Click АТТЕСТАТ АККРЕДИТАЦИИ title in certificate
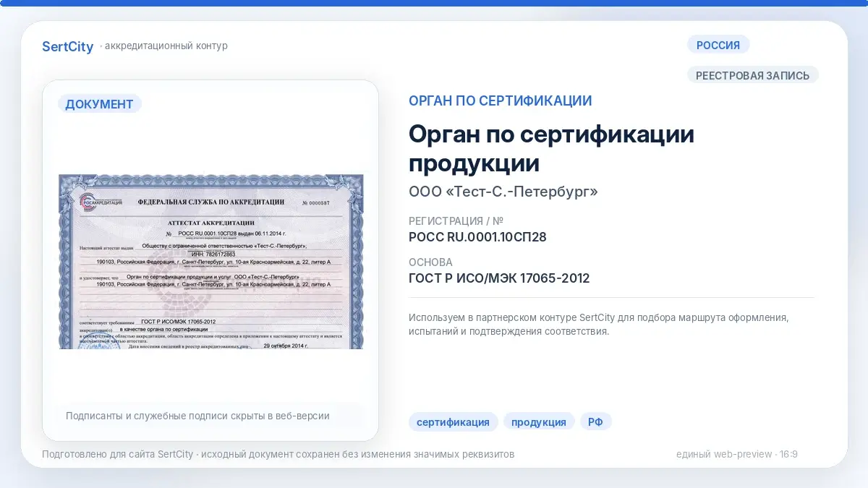Image resolution: width=868 pixels, height=488 pixels. (210, 223)
